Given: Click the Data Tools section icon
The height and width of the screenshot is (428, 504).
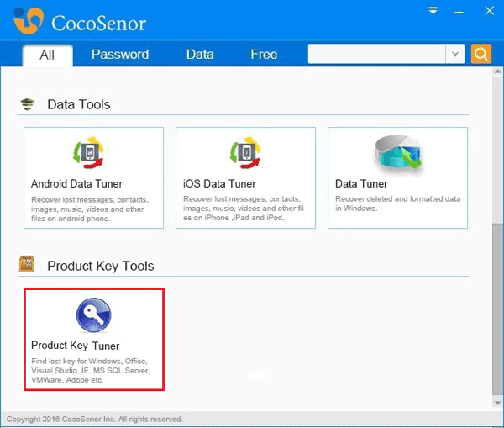Looking at the screenshot, I should click(28, 104).
